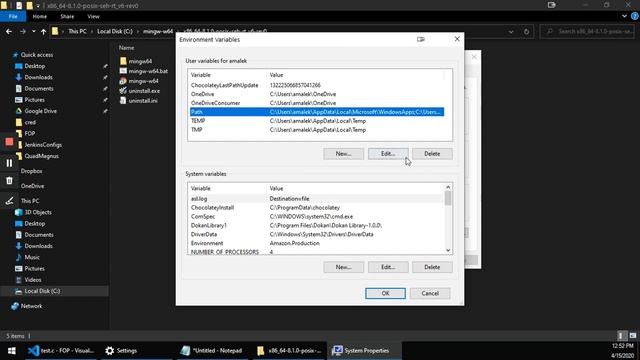Screen dimensions: 640x360
Task: Open the cred folder in sidebar
Action: (x=30, y=122)
